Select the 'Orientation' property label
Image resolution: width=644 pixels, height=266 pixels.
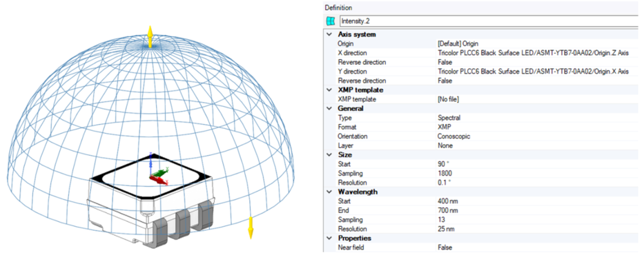point(353,136)
